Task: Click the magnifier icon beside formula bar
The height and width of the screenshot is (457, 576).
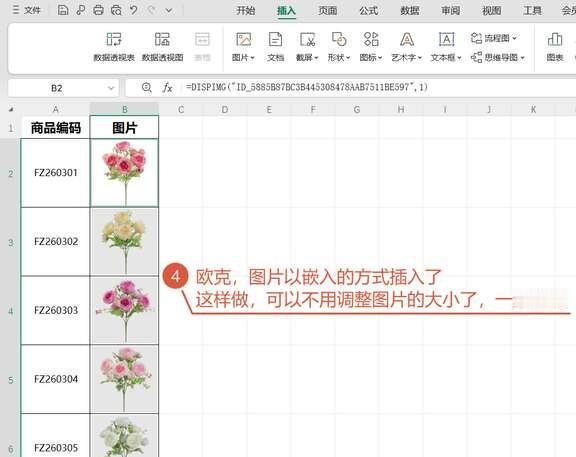Action: pyautogui.click(x=147, y=87)
